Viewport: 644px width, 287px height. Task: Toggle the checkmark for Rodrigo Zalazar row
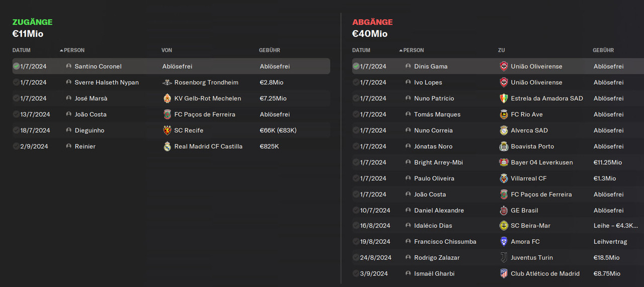356,258
